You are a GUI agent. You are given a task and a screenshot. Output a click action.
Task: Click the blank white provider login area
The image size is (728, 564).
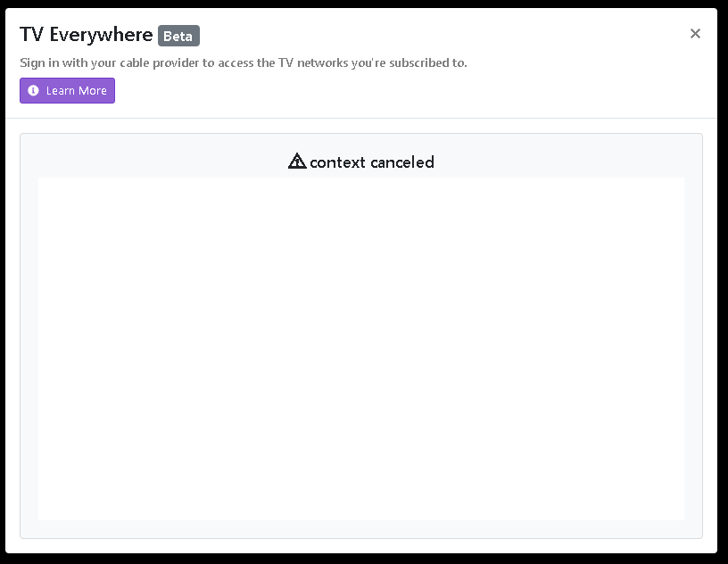(360, 348)
